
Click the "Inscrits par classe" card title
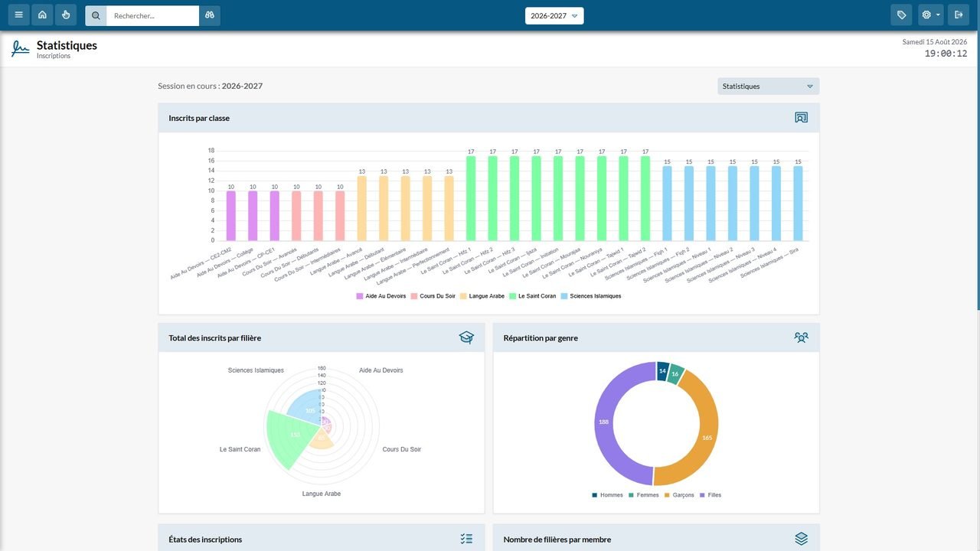click(x=199, y=118)
